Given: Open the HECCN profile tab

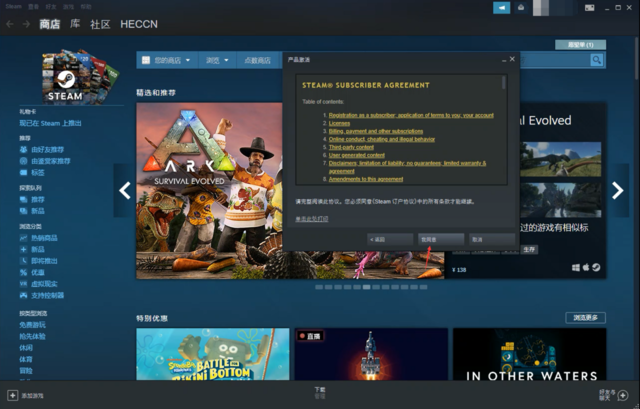Looking at the screenshot, I should (x=139, y=24).
